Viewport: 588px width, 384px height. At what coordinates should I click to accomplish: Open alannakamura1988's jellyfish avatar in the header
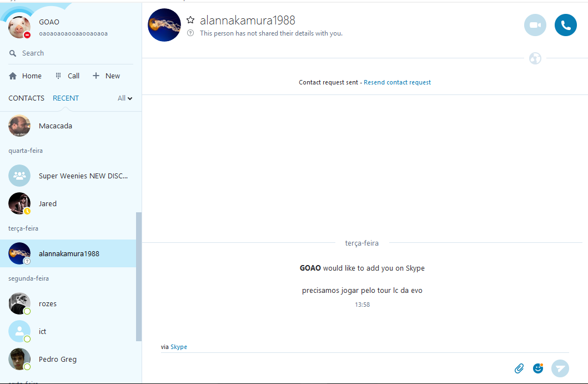[x=164, y=25]
